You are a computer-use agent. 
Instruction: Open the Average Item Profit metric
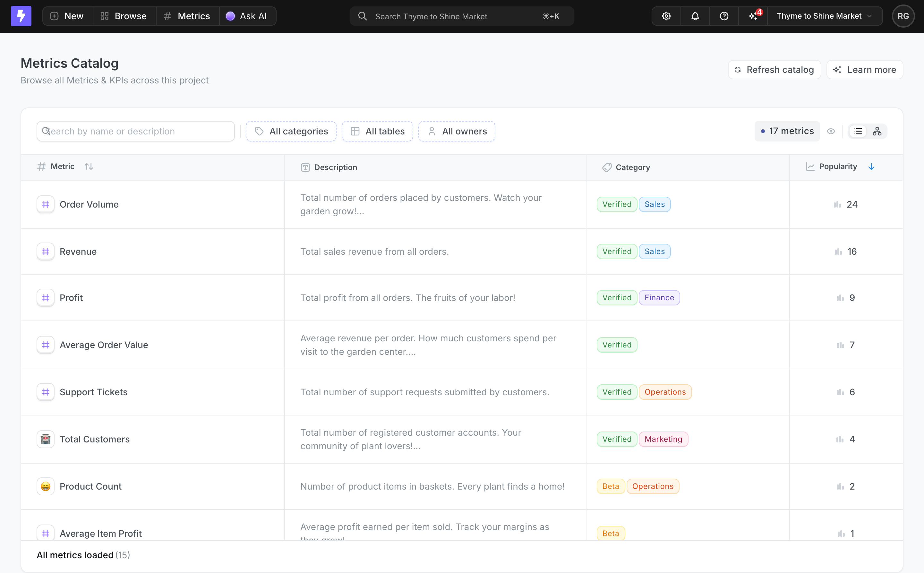click(x=100, y=534)
